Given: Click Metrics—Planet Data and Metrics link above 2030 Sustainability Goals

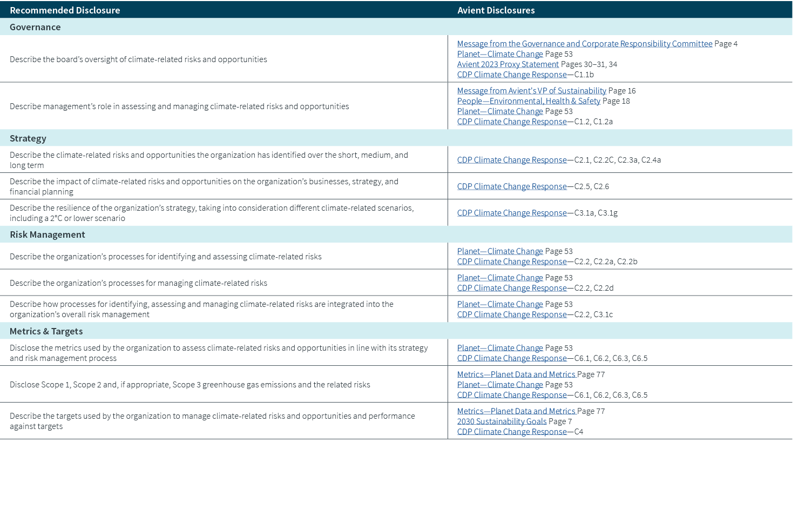Looking at the screenshot, I should click(516, 411).
